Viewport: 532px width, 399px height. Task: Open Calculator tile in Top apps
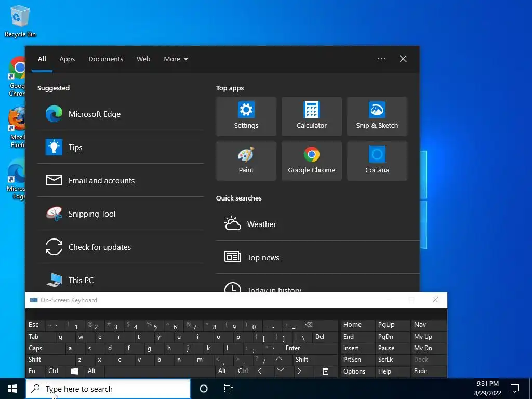coord(312,116)
